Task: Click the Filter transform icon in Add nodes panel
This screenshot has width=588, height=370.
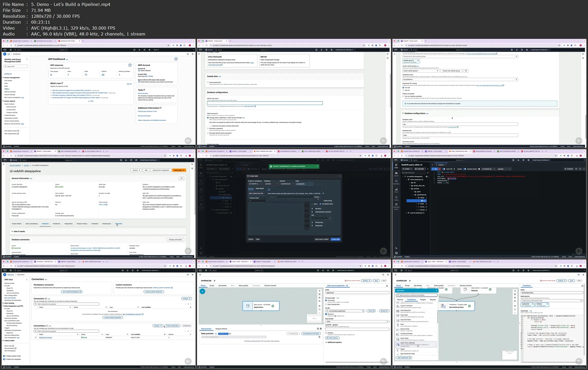Action: tap(398, 325)
